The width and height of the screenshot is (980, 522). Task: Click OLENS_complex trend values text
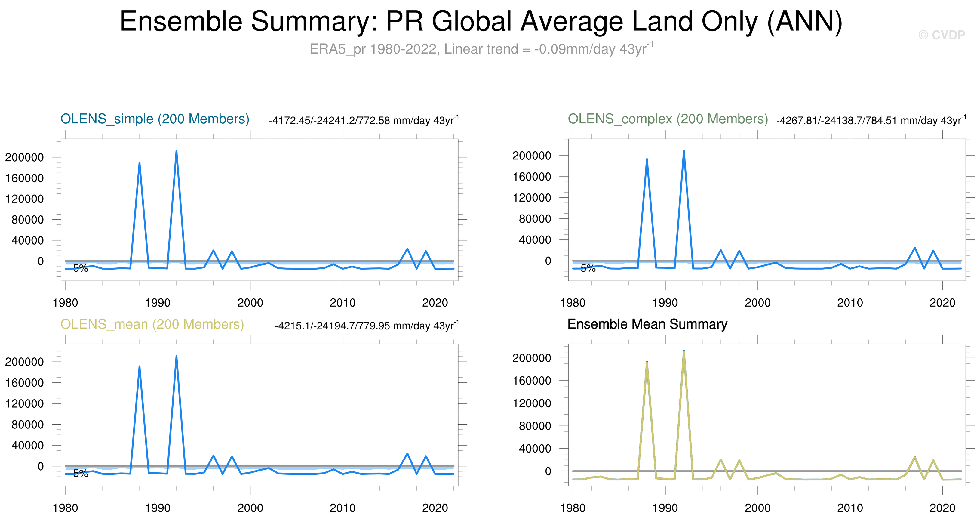tap(871, 120)
